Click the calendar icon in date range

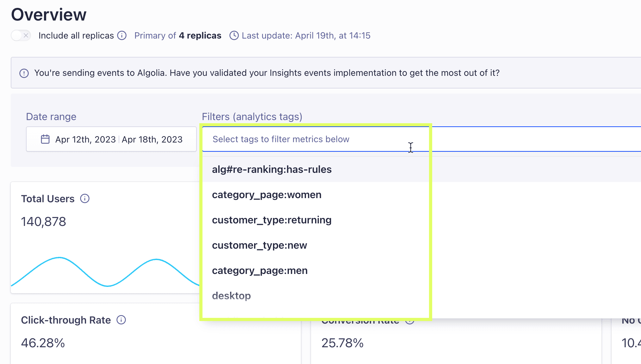pos(45,139)
